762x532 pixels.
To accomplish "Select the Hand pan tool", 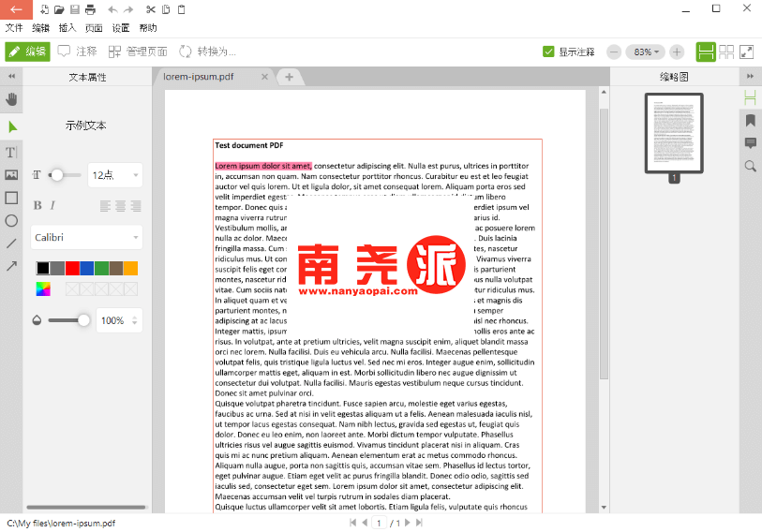I will 11,99.
